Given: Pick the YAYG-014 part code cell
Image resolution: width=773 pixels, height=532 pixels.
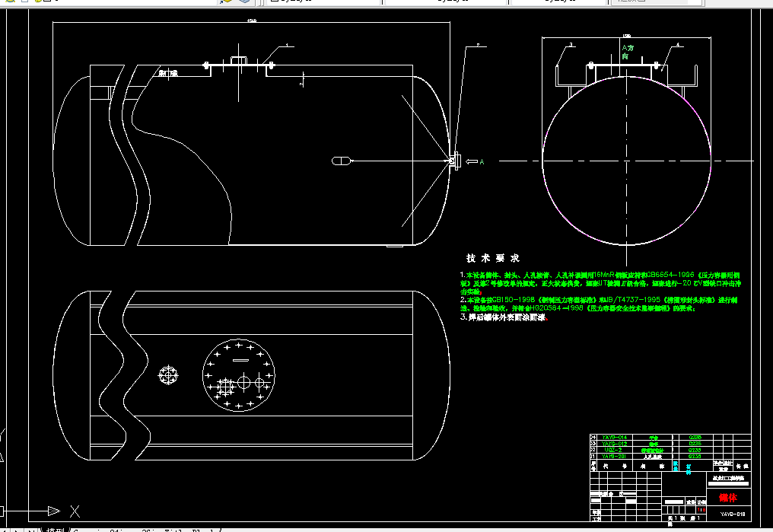Looking at the screenshot, I should coord(614,438).
